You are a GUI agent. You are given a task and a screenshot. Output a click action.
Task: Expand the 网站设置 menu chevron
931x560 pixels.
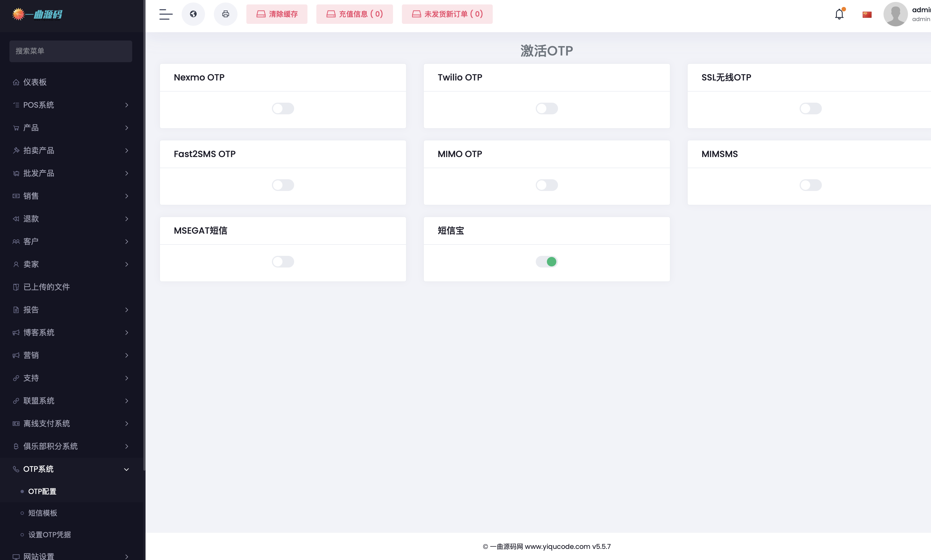(127, 557)
